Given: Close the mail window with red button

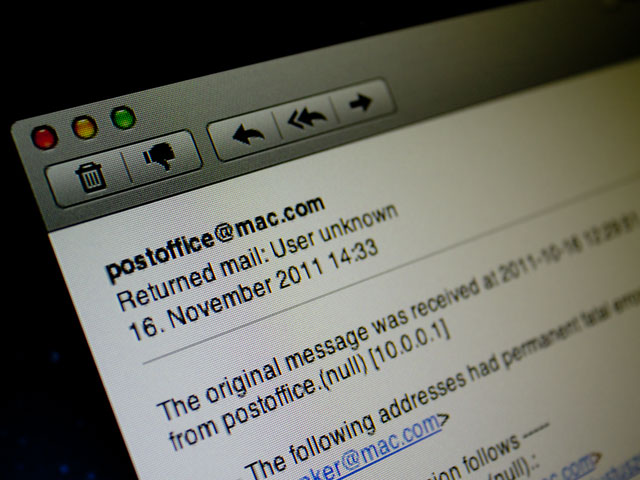Looking at the screenshot, I should [x=44, y=137].
